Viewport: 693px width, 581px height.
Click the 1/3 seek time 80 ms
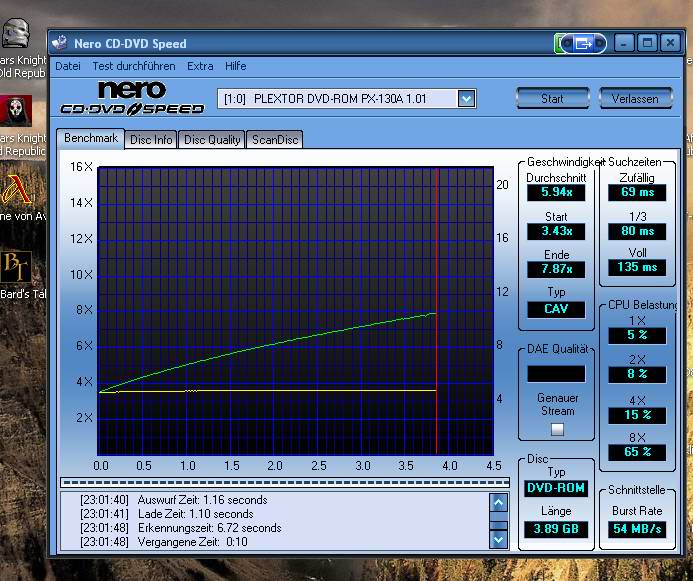[637, 231]
